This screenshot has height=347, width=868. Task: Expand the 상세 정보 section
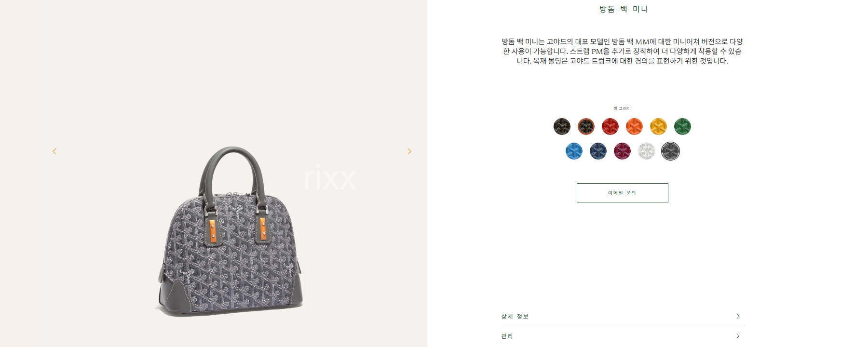pos(622,317)
